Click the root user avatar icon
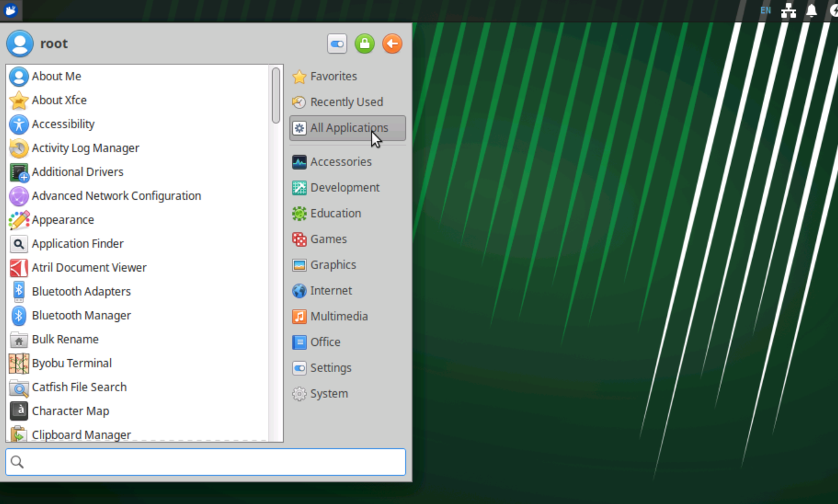Image resolution: width=838 pixels, height=504 pixels. pos(20,44)
